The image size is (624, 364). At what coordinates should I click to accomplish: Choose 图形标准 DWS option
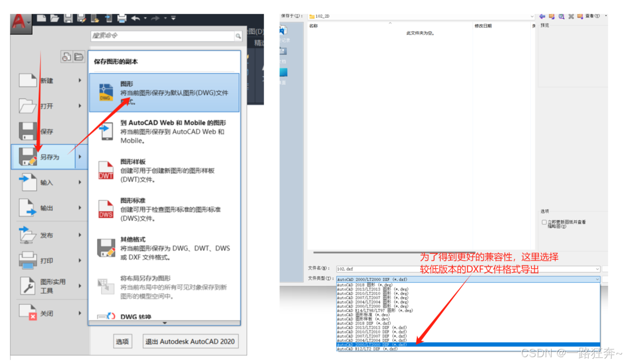tap(164, 209)
